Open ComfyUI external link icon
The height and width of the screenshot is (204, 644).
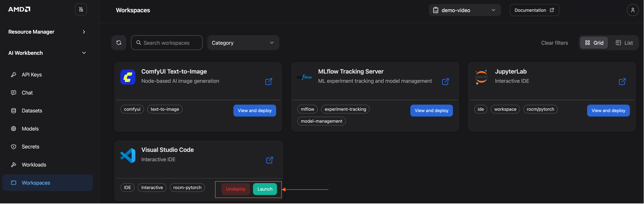[268, 82]
